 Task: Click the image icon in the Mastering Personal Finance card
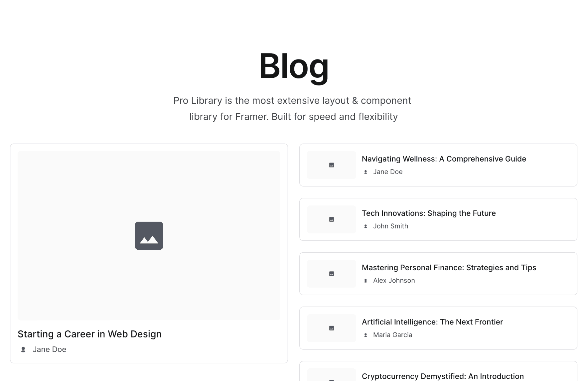331,273
